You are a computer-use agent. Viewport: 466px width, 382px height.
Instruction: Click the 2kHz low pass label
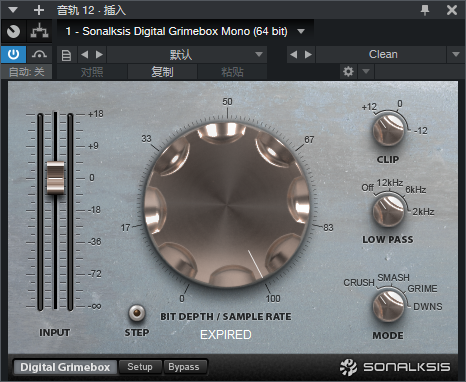(x=423, y=212)
